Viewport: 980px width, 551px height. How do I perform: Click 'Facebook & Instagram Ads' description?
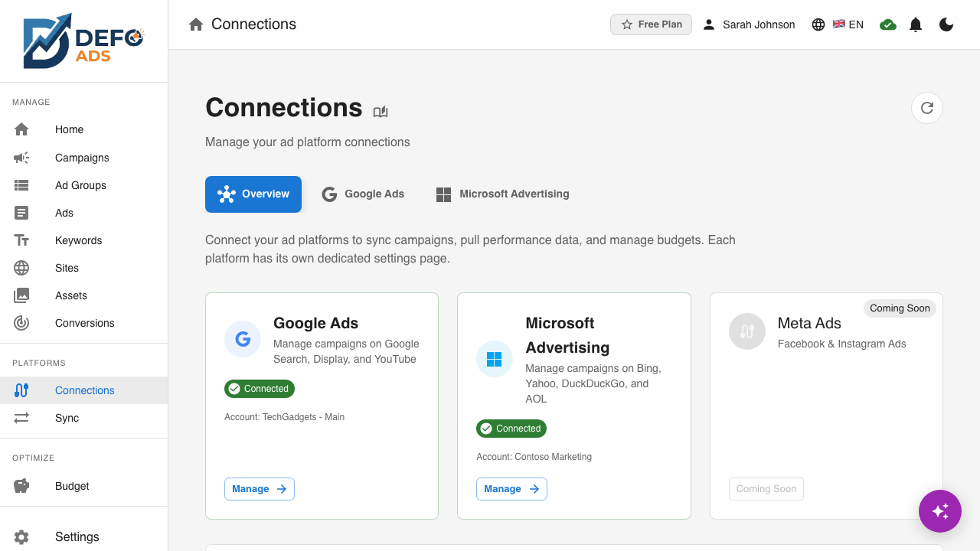[842, 344]
